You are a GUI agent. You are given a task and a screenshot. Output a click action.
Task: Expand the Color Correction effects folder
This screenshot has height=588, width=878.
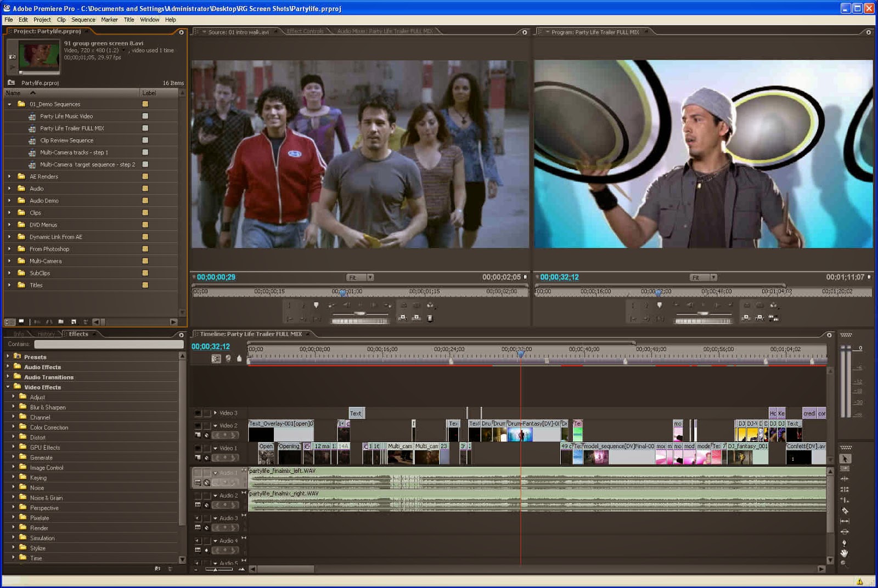(13, 427)
